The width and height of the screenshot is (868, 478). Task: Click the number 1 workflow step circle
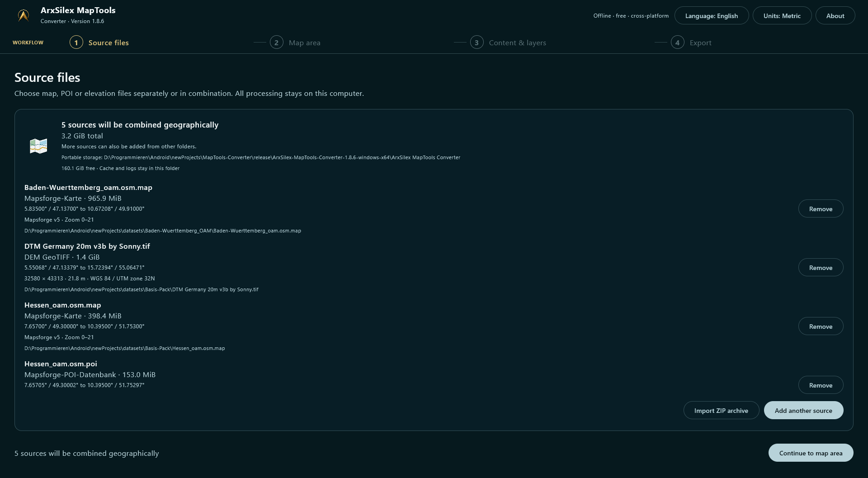coord(76,43)
